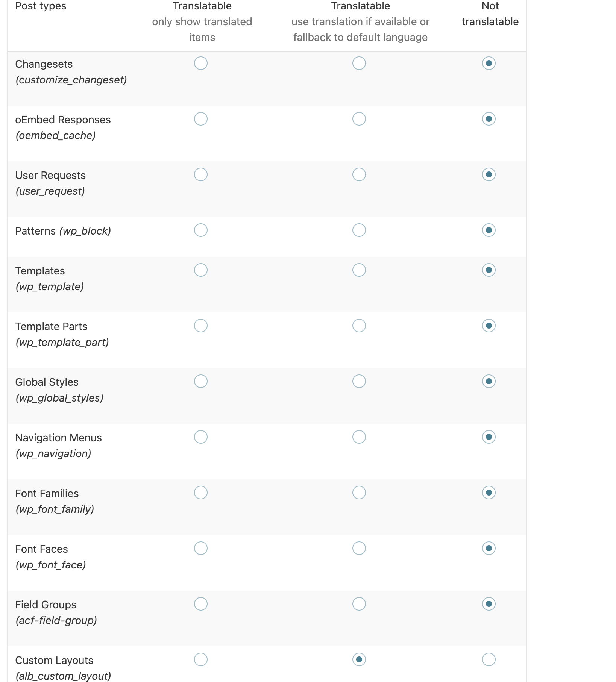The height and width of the screenshot is (682, 616).
Task: Set Font Faces to only show translated items
Action: click(201, 548)
